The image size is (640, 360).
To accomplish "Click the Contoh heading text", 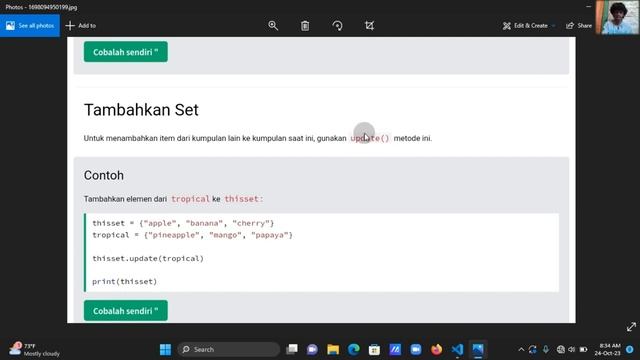I will [x=104, y=175].
